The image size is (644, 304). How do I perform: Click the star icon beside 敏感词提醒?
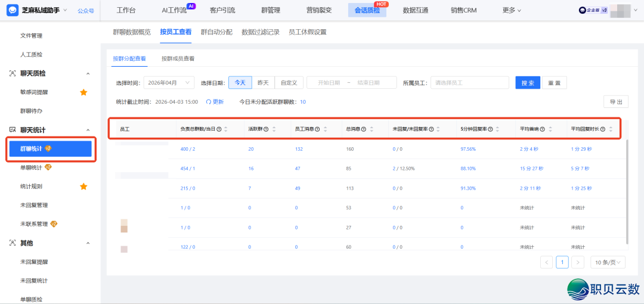[x=83, y=92]
